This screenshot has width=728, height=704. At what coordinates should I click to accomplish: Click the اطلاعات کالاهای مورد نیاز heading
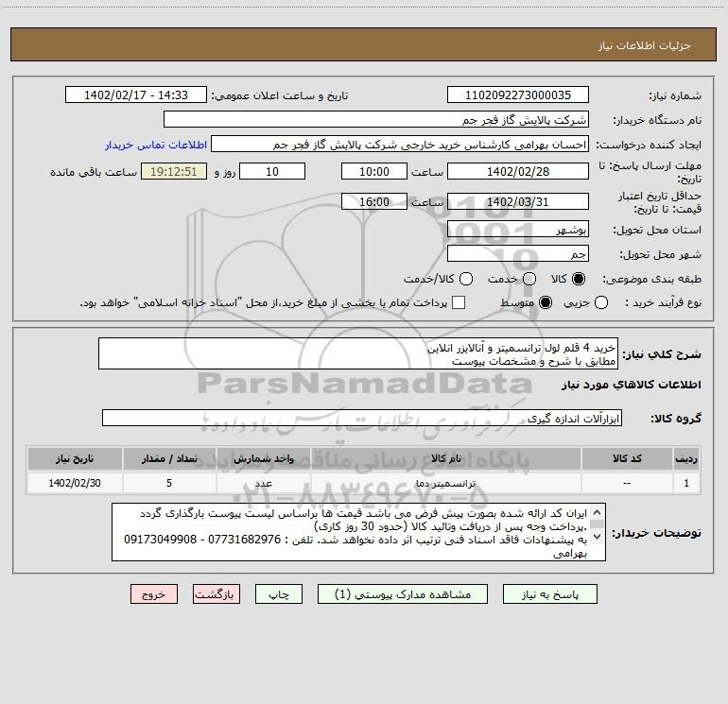click(632, 385)
